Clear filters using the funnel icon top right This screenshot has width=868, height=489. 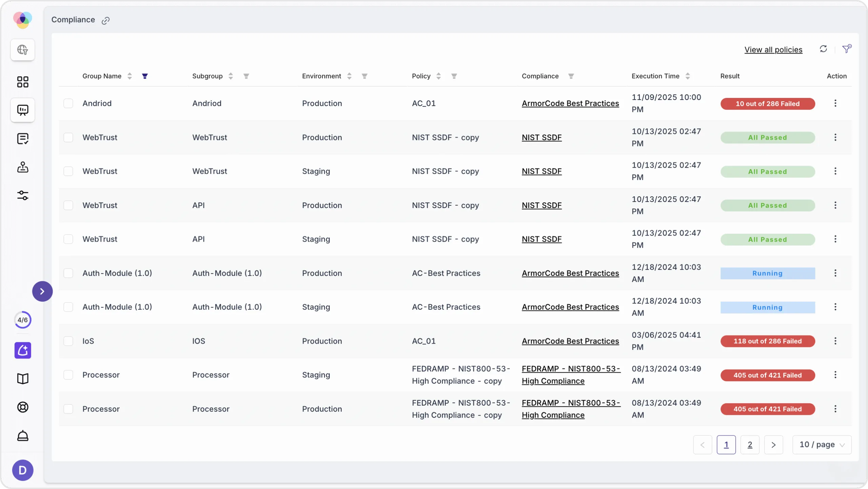(846, 49)
